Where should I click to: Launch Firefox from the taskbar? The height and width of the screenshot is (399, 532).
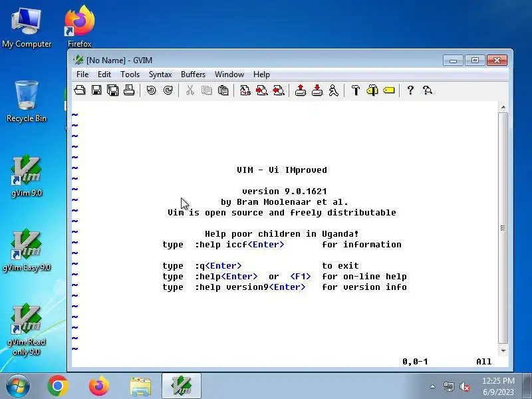[x=98, y=386]
